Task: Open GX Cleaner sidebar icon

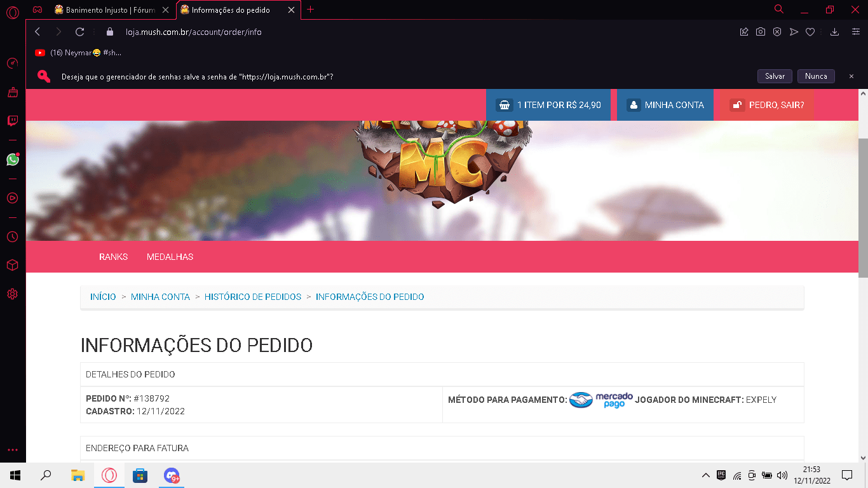Action: pyautogui.click(x=12, y=92)
